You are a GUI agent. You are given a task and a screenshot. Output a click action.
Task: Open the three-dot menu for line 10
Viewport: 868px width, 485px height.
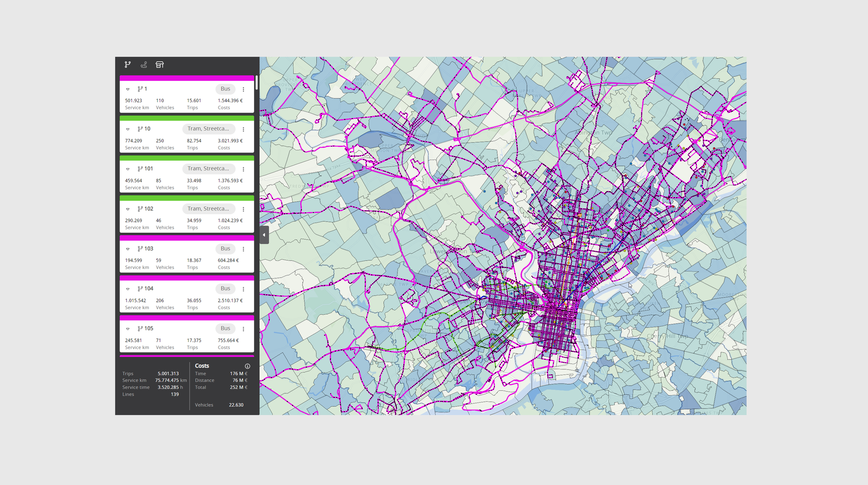[243, 129]
